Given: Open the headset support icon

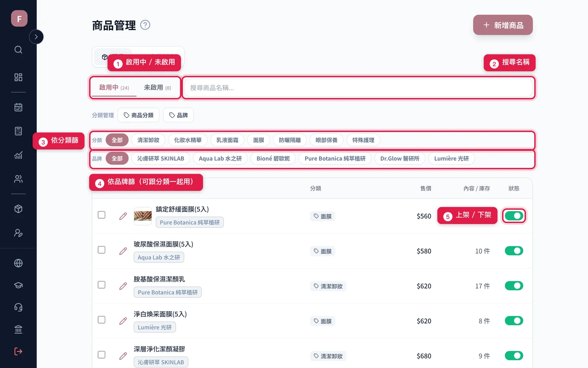Looking at the screenshot, I should click(x=18, y=307).
